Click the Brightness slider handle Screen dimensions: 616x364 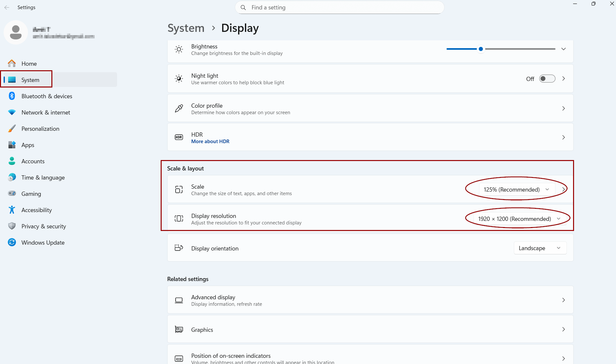[x=481, y=49]
